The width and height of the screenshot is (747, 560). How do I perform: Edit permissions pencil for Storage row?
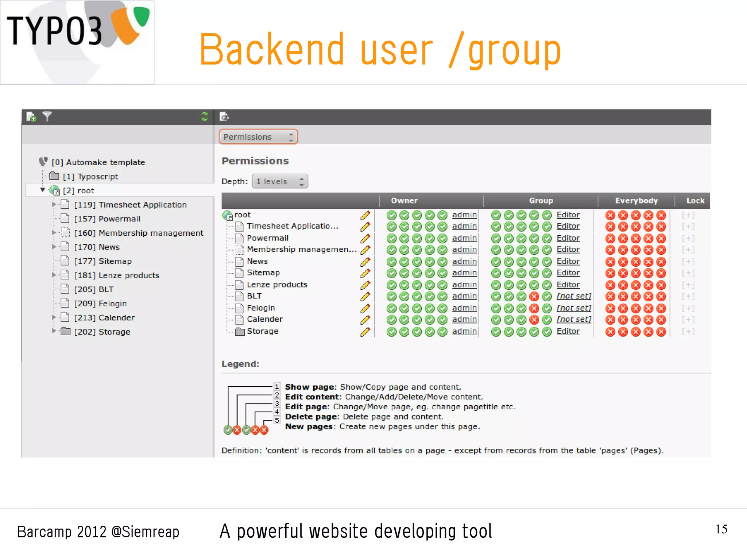[x=365, y=332]
